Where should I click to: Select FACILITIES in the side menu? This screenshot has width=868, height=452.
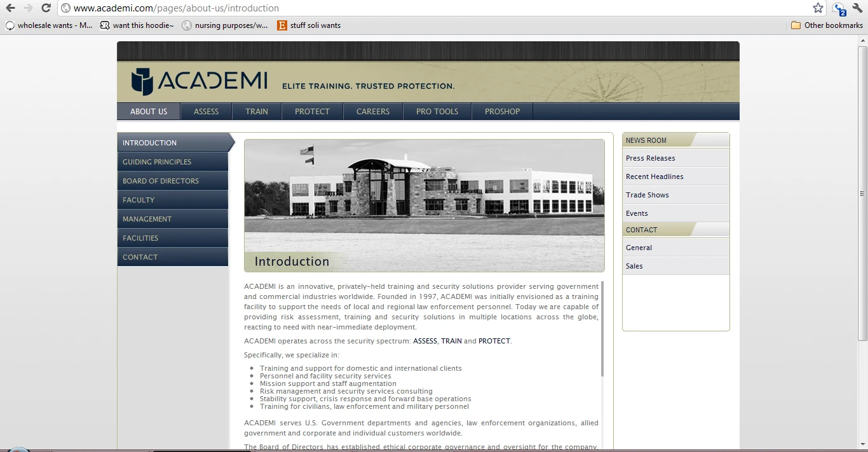click(x=173, y=238)
